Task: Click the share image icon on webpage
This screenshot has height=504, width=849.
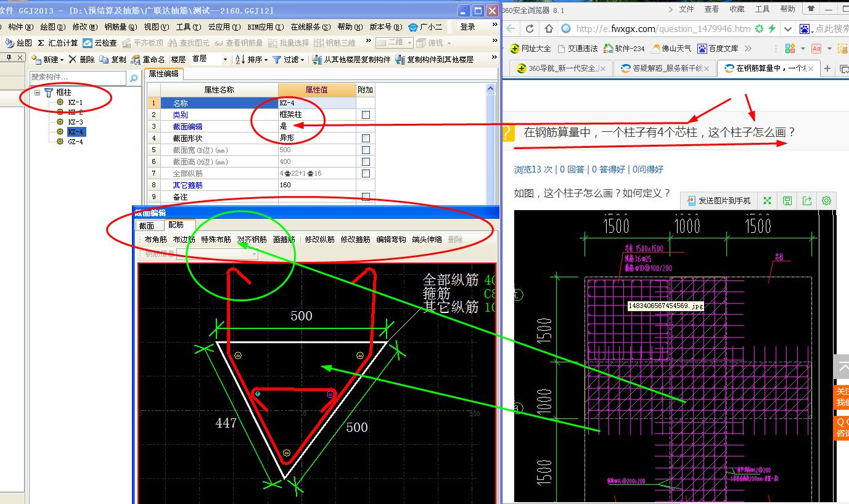Action: coord(807,200)
